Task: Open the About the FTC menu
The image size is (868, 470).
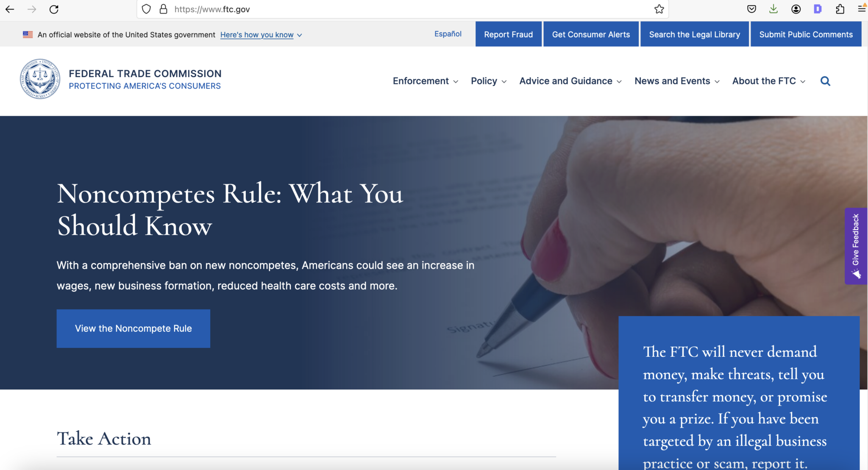Action: click(768, 81)
